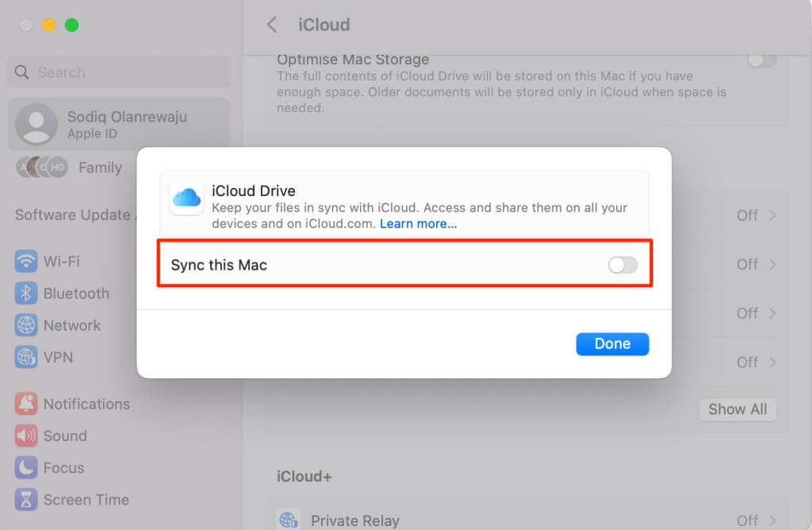Select the Focus sidebar label
Screen dimensions: 812x530
point(63,468)
